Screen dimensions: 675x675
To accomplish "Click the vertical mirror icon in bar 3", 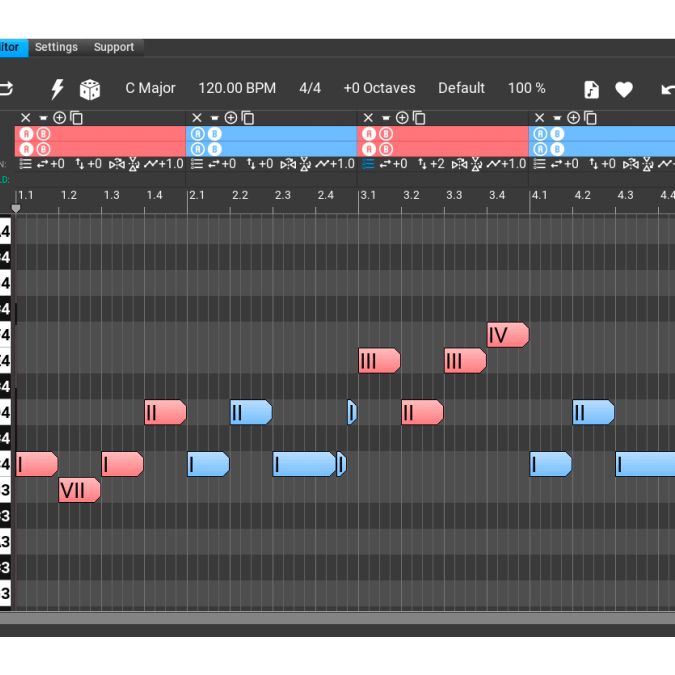I will [x=477, y=164].
